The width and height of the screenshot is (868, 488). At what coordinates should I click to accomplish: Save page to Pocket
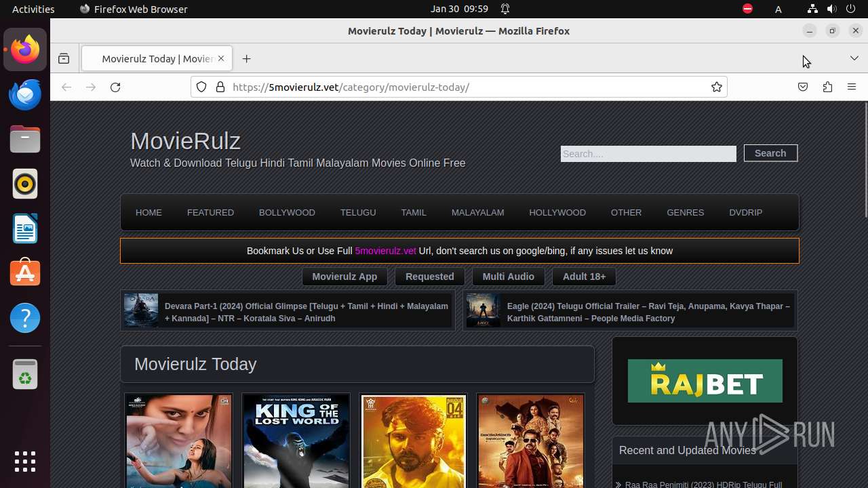point(803,87)
